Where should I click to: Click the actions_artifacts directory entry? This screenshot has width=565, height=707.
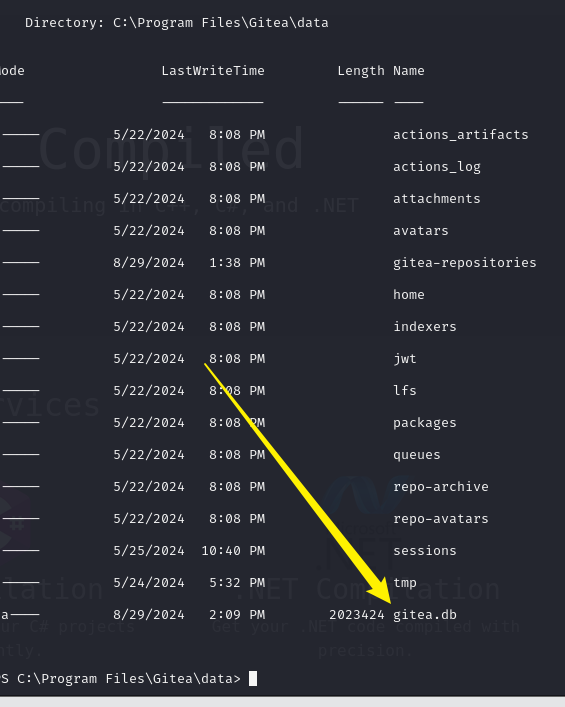pyautogui.click(x=460, y=135)
